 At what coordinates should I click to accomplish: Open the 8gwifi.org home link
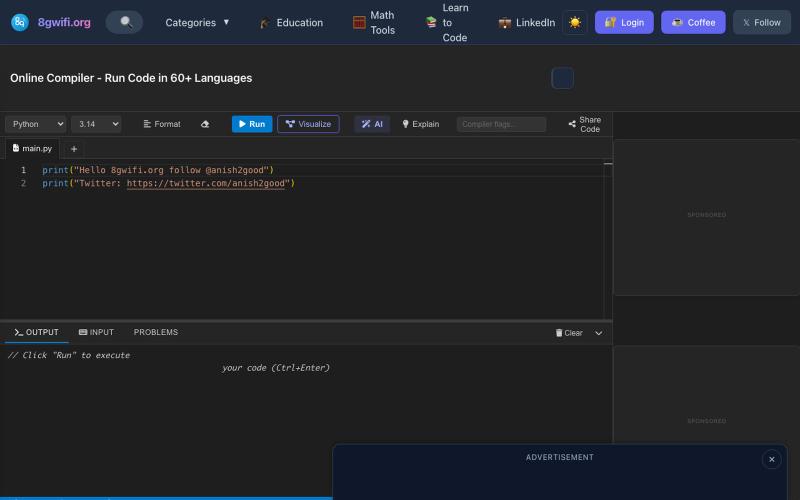[x=64, y=22]
